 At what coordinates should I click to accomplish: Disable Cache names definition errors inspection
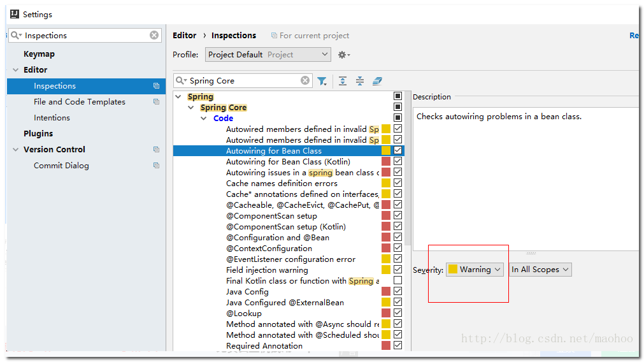pyautogui.click(x=397, y=182)
